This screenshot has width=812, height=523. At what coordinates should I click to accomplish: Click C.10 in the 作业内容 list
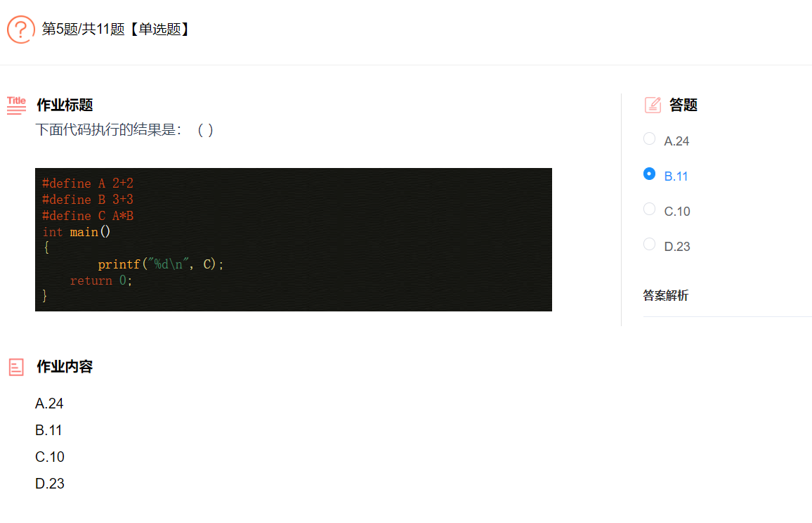[x=50, y=457]
